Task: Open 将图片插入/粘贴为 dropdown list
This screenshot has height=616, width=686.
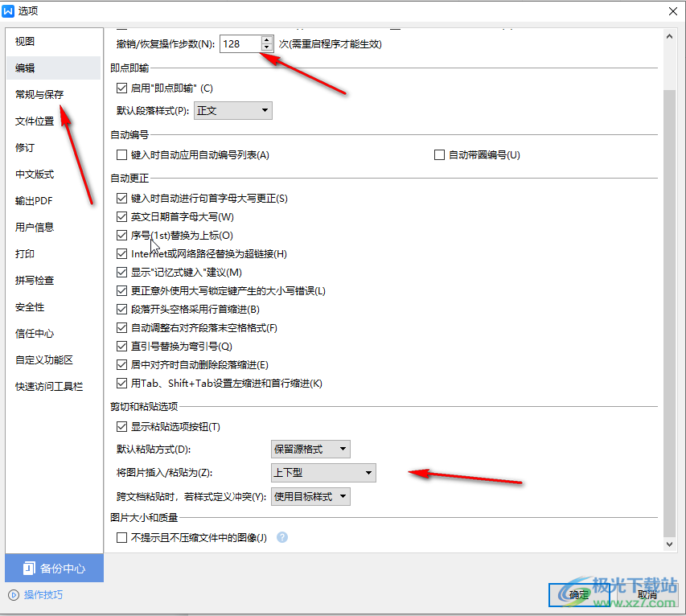Action: 323,473
